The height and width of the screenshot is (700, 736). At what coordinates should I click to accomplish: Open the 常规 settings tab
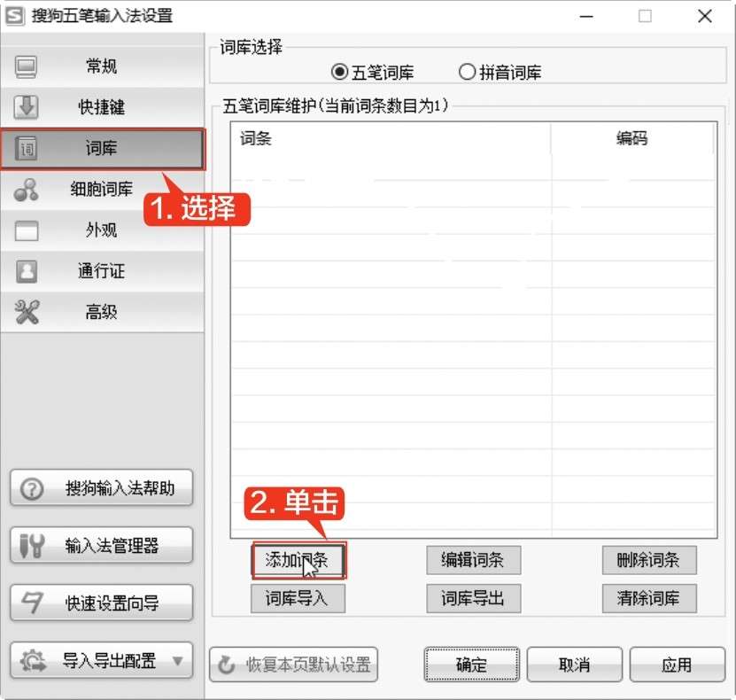tap(103, 66)
